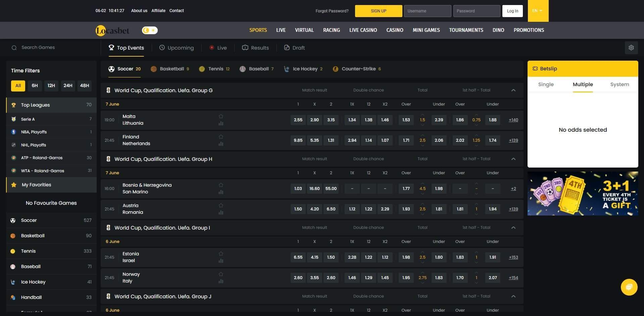
Task: Click the Search Games input field
Action: tap(54, 48)
